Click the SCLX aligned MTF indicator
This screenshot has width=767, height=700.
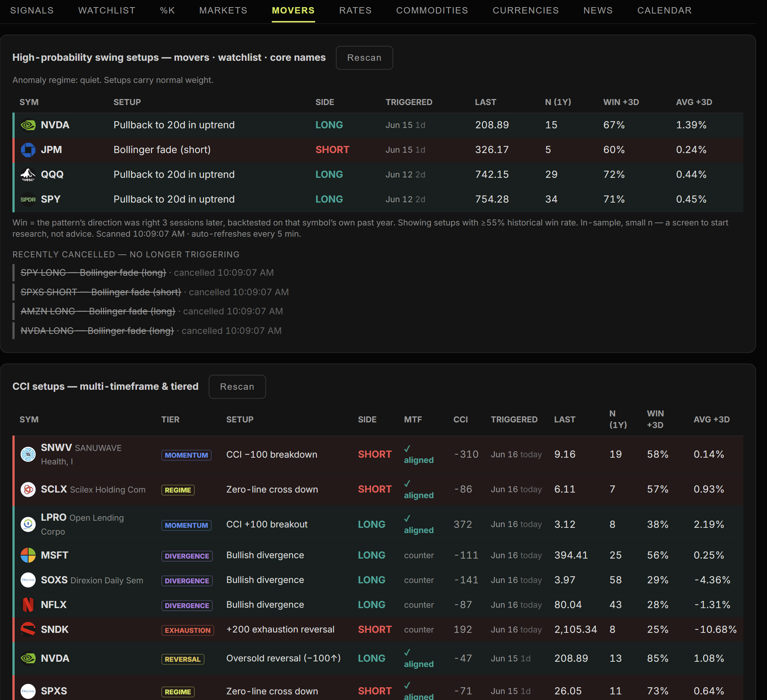click(x=418, y=489)
